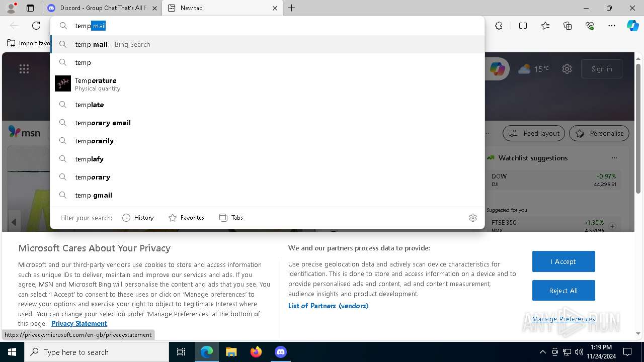Choose 'temp mail - Bing Search' suggestion

[267, 44]
